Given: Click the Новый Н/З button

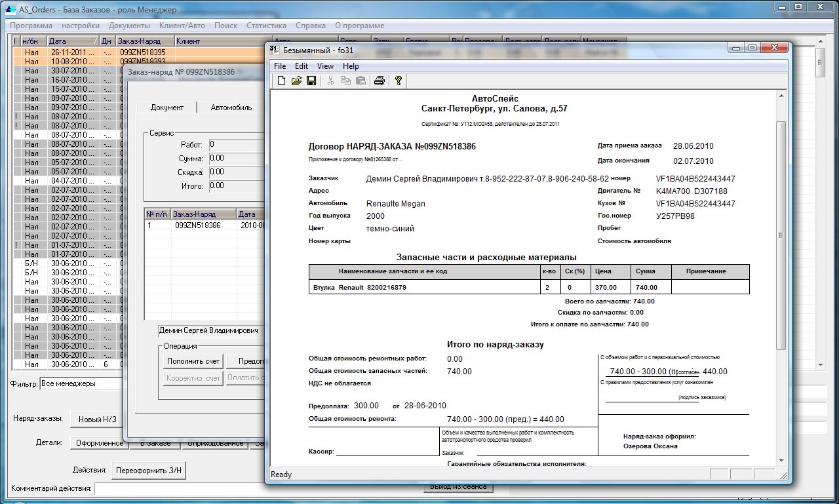Looking at the screenshot, I should (97, 419).
